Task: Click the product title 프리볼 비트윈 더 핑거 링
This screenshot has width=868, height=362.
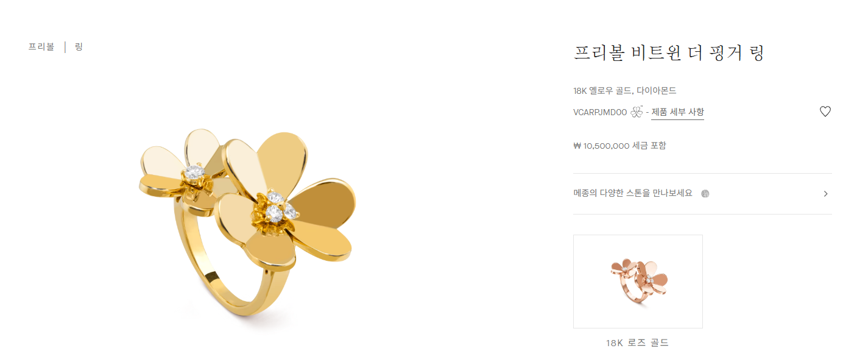Action: [669, 53]
